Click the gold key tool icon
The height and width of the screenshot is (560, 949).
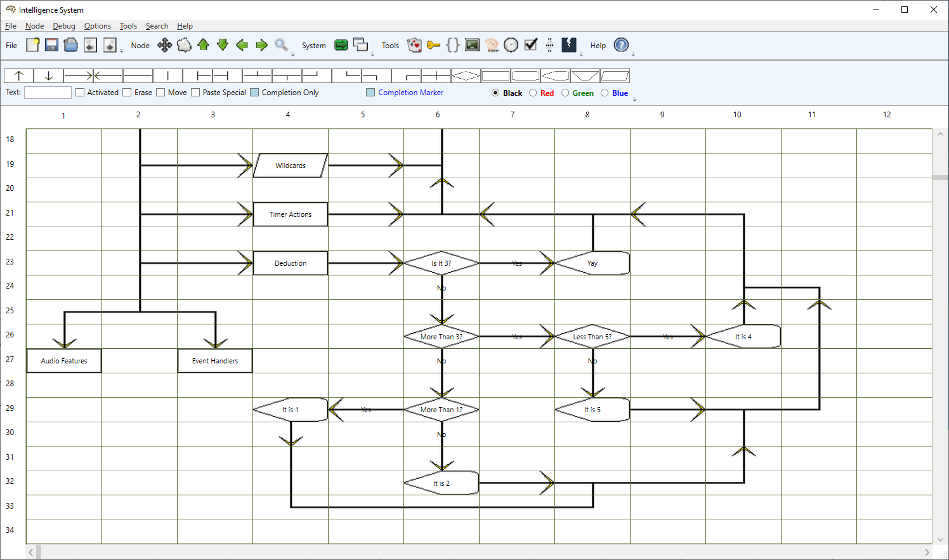433,45
